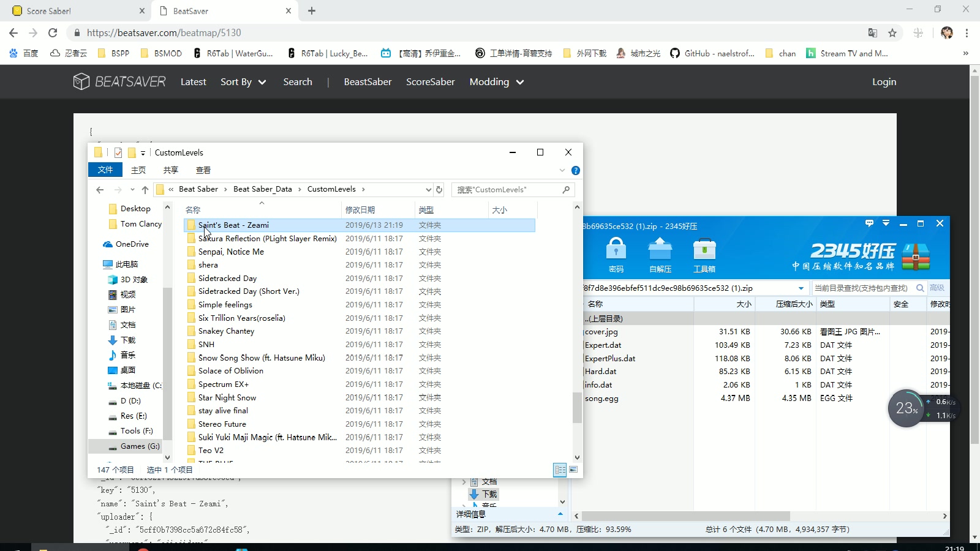Reload the BeatSaver page in Chrome
Viewport: 980px width, 551px height.
[53, 33]
